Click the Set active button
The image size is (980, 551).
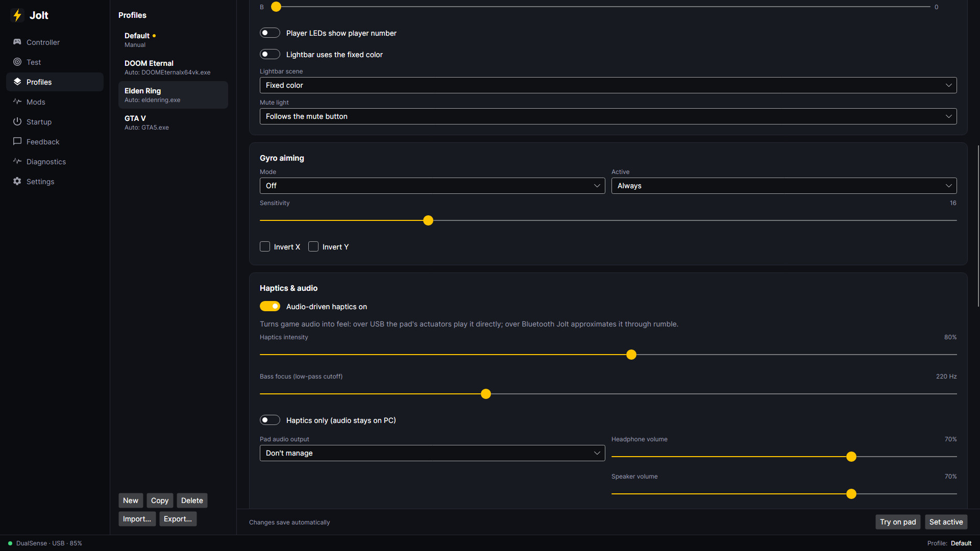pyautogui.click(x=946, y=522)
